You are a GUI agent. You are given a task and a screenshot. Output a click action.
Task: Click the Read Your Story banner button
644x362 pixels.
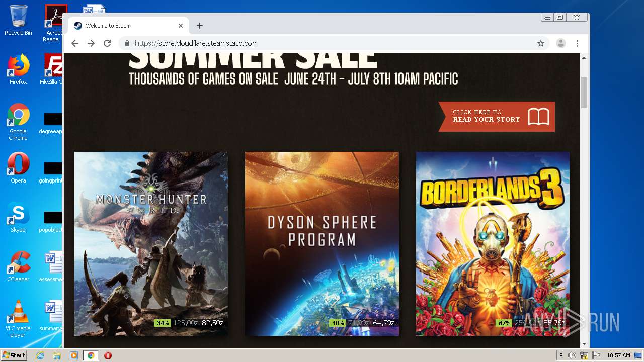[x=497, y=116]
